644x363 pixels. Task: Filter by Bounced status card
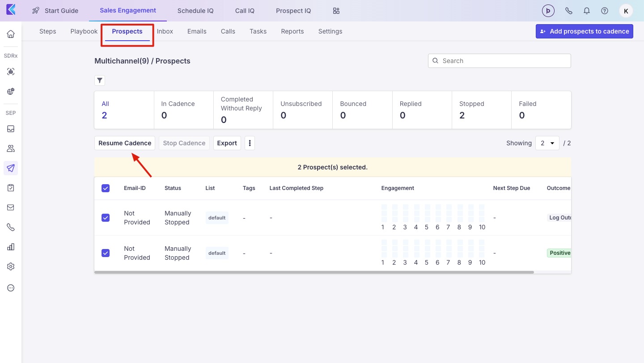(363, 110)
